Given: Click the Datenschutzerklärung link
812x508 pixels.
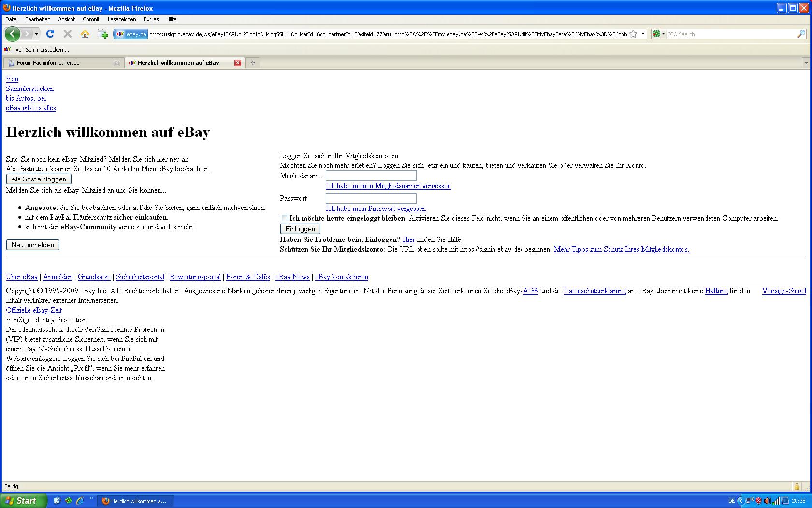Looking at the screenshot, I should coord(594,291).
